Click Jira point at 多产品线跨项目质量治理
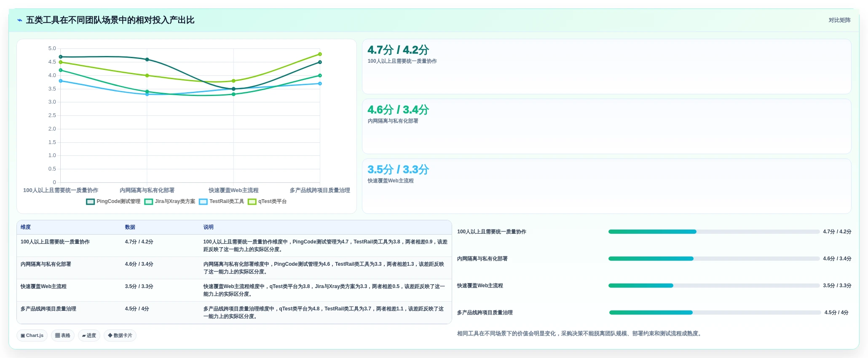Screen dimensions: 868x358 (320, 75)
